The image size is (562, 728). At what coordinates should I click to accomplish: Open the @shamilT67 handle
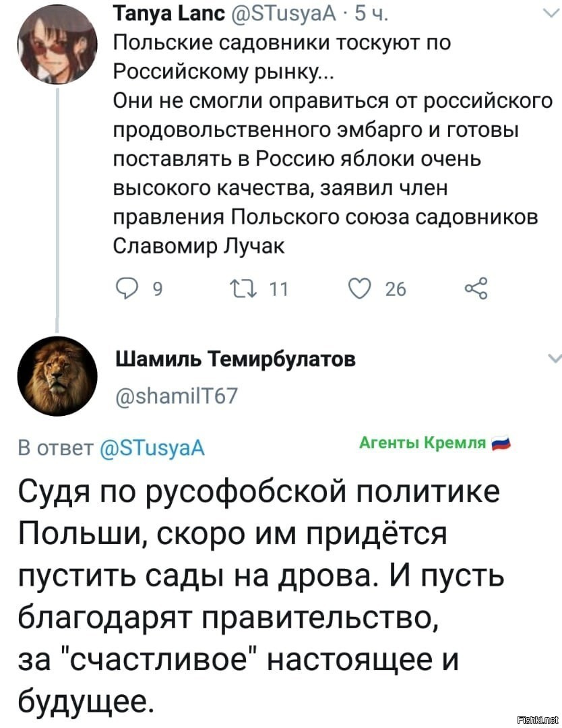[176, 396]
